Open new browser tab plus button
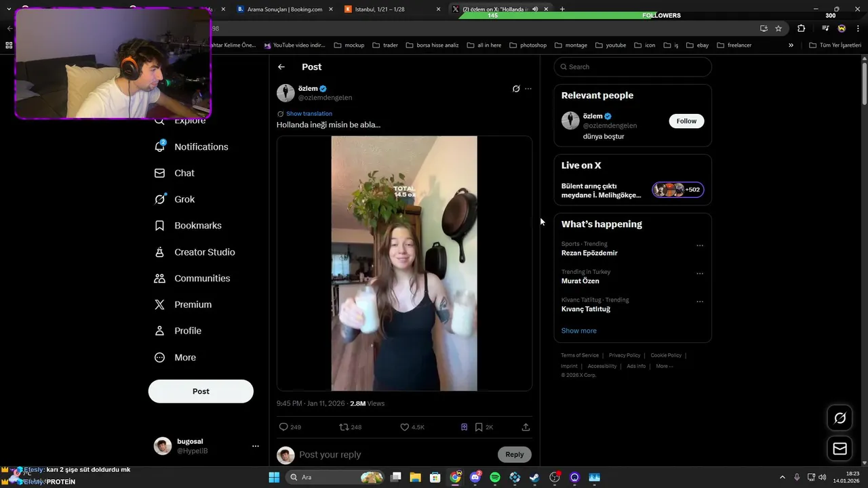The image size is (868, 488). [x=562, y=9]
